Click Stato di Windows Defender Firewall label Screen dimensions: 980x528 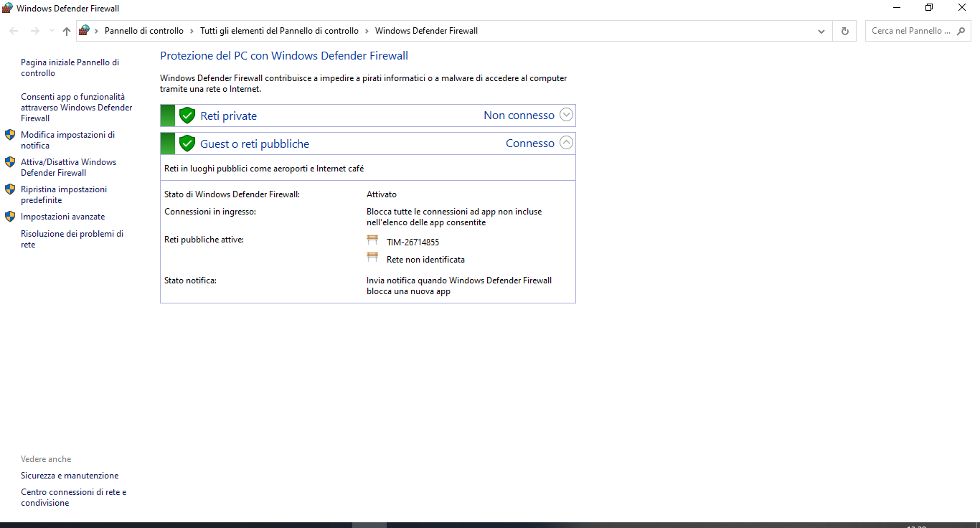(x=232, y=194)
